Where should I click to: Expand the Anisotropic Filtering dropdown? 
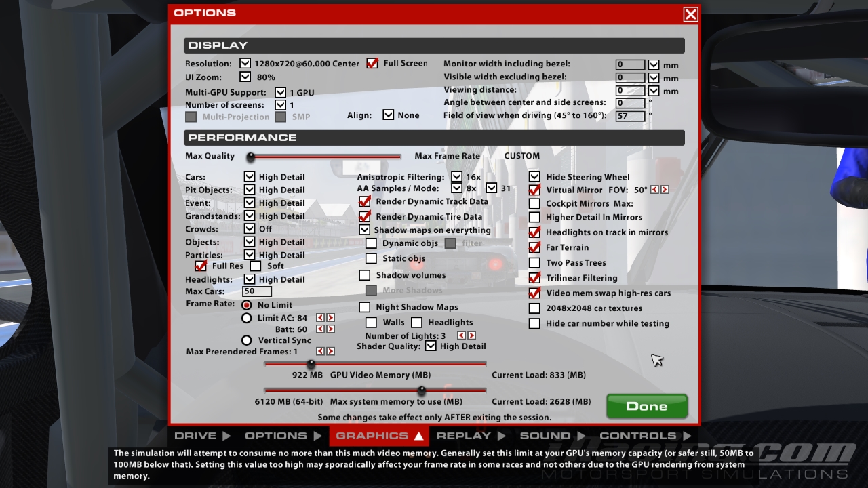[x=456, y=177]
